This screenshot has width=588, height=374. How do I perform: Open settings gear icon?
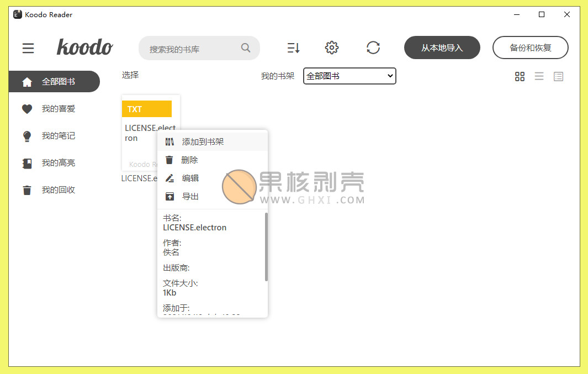point(331,48)
